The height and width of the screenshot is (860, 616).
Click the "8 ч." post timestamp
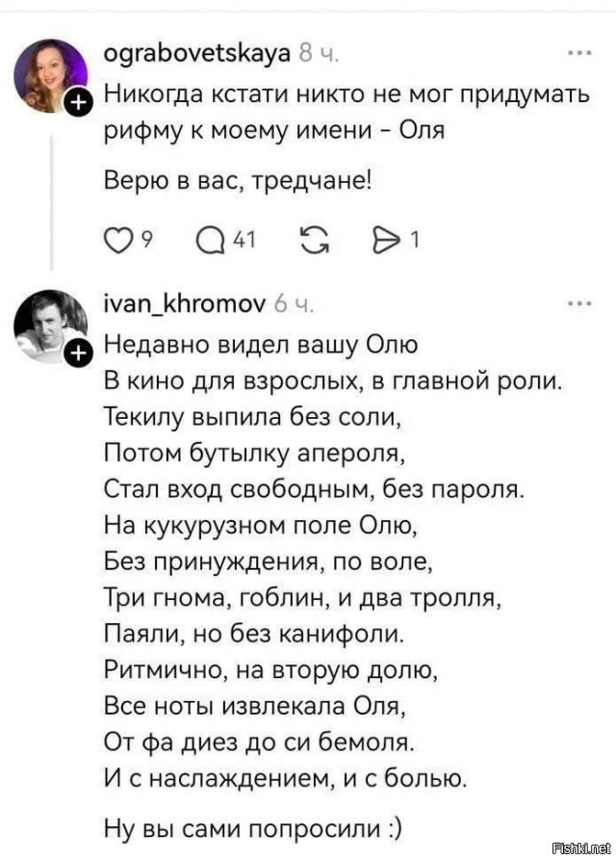point(318,55)
